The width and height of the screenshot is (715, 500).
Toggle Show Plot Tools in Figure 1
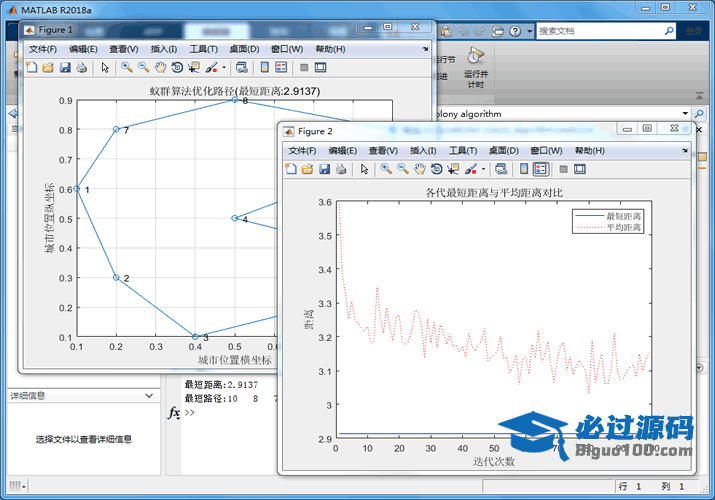pos(321,67)
